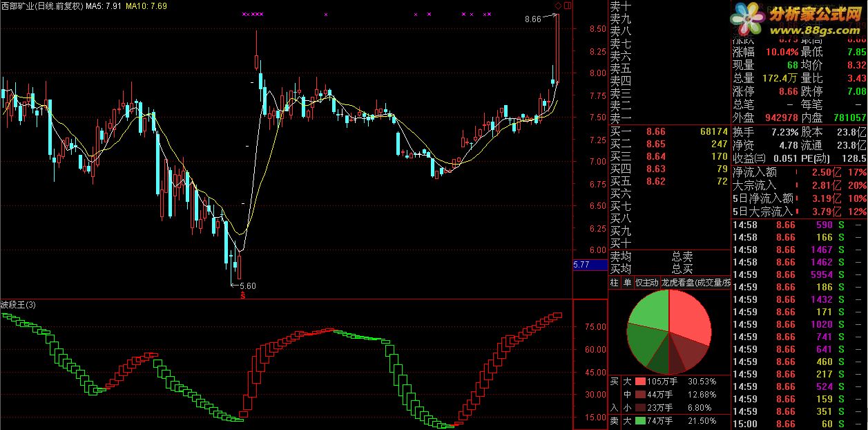Viewport: 868px width, 430px height.
Task: Select the 仅主动 tab
Action: (646, 282)
